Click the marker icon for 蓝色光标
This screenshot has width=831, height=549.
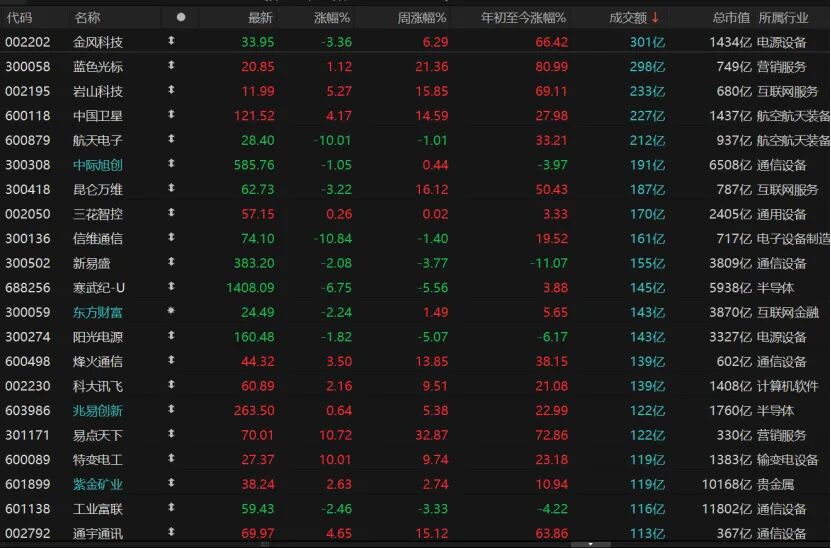[171, 65]
